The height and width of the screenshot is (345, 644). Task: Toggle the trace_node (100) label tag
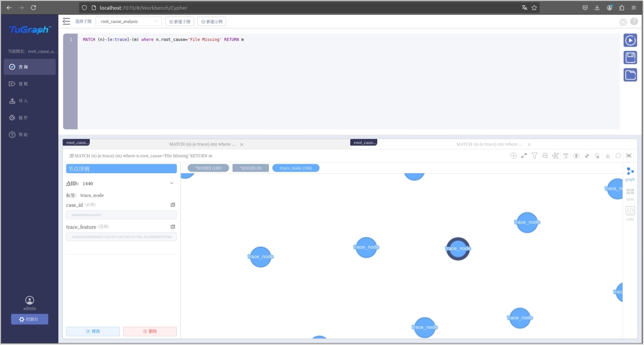[x=296, y=168]
